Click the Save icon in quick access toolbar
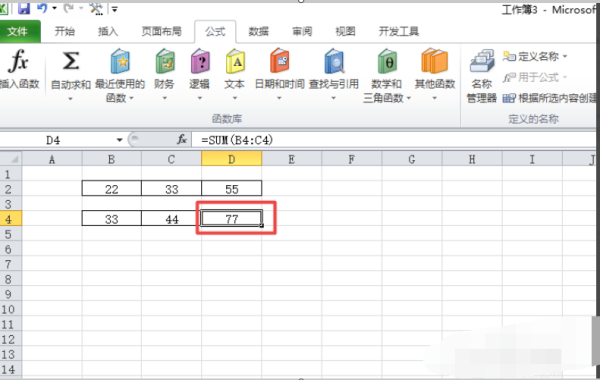Viewport: 600px width, 380px height. point(24,8)
